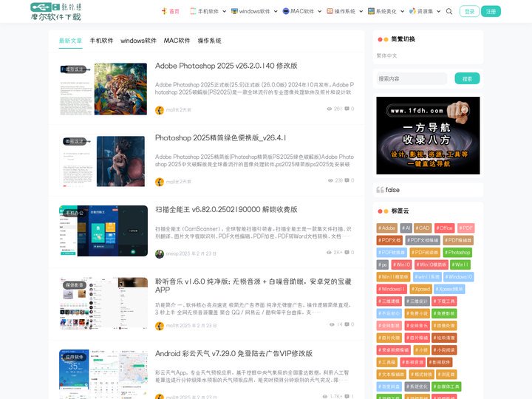This screenshot has width=532, height=399.
Task: Switch language via 繁体中文 link
Action: point(386,55)
